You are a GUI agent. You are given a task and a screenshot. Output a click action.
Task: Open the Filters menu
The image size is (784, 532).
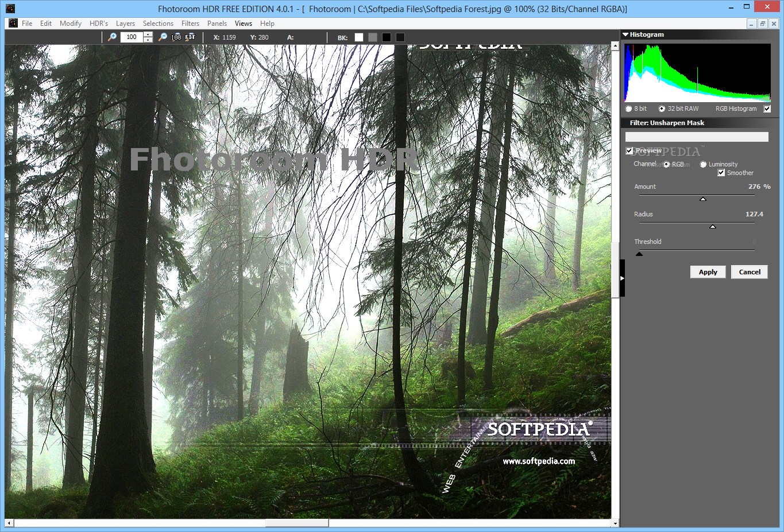[190, 24]
